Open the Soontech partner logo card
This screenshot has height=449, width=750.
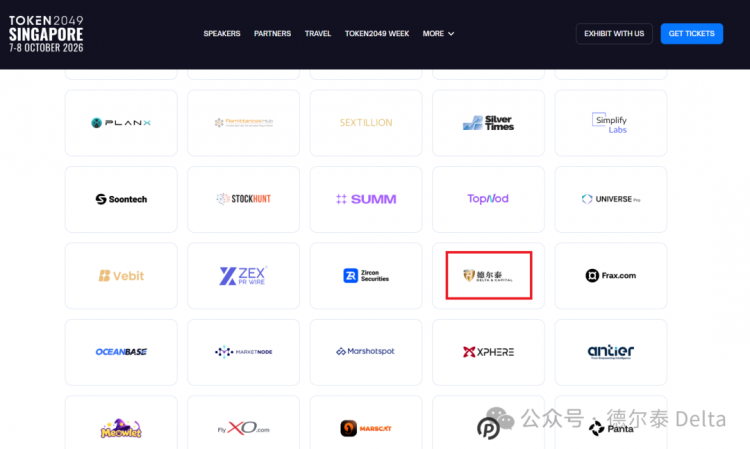point(121,199)
